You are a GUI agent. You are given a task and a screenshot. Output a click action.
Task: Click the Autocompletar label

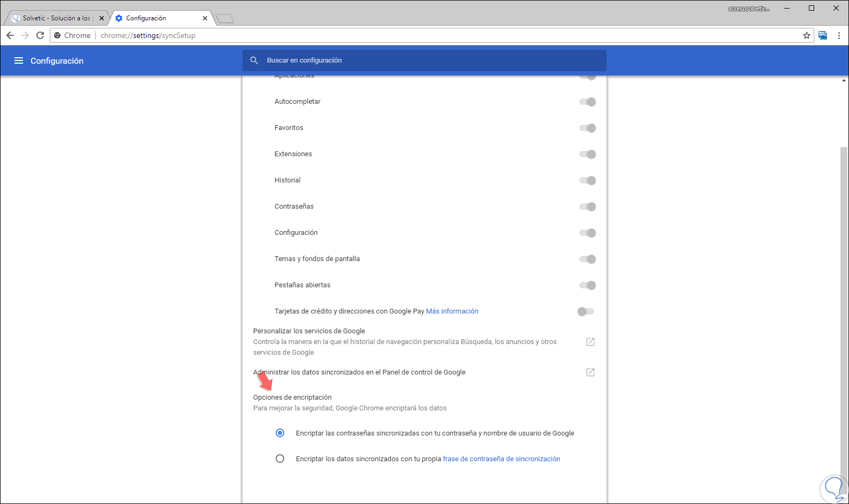tap(298, 102)
